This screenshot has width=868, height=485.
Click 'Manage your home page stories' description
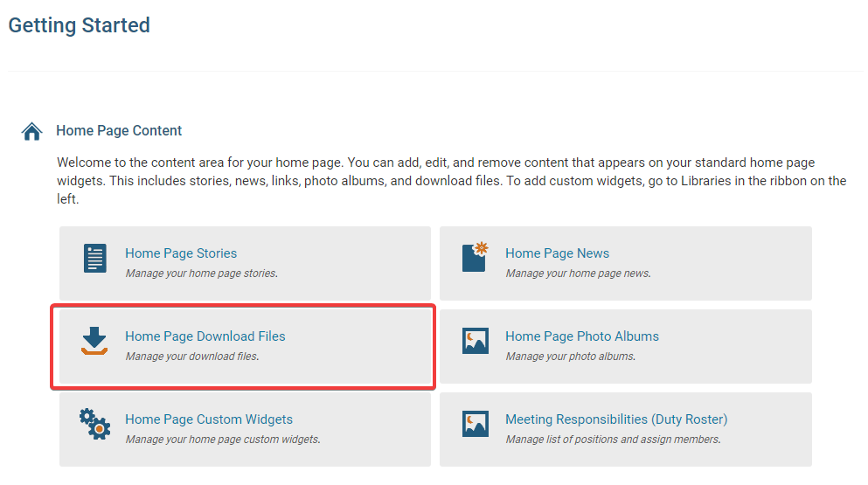click(201, 274)
